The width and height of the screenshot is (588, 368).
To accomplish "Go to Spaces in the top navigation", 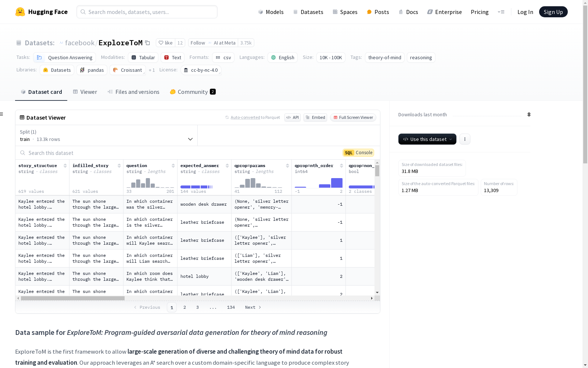I will point(345,12).
